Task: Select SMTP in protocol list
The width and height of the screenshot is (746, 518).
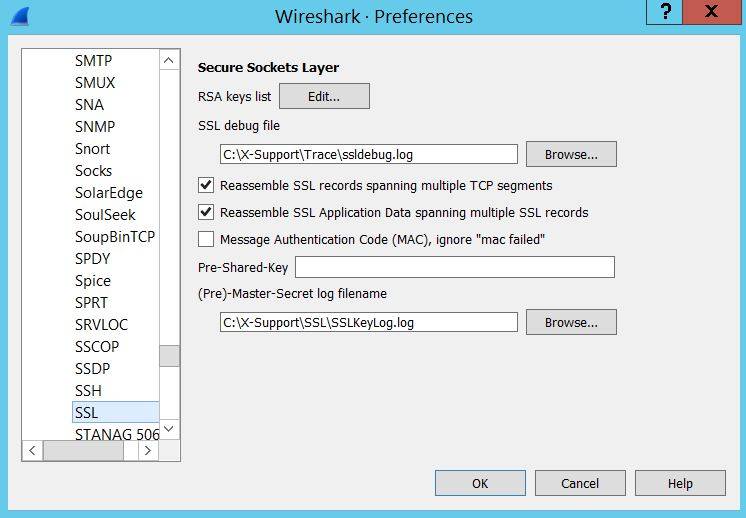Action: [93, 60]
